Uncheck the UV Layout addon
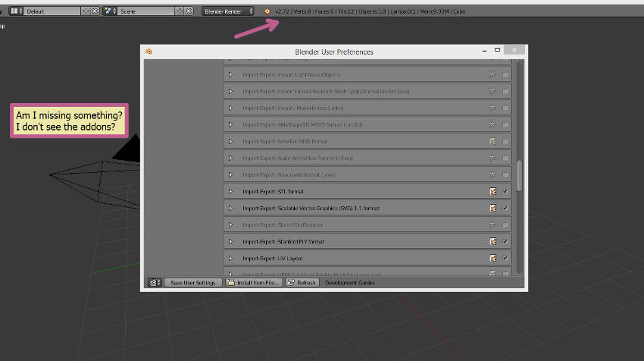 click(505, 258)
